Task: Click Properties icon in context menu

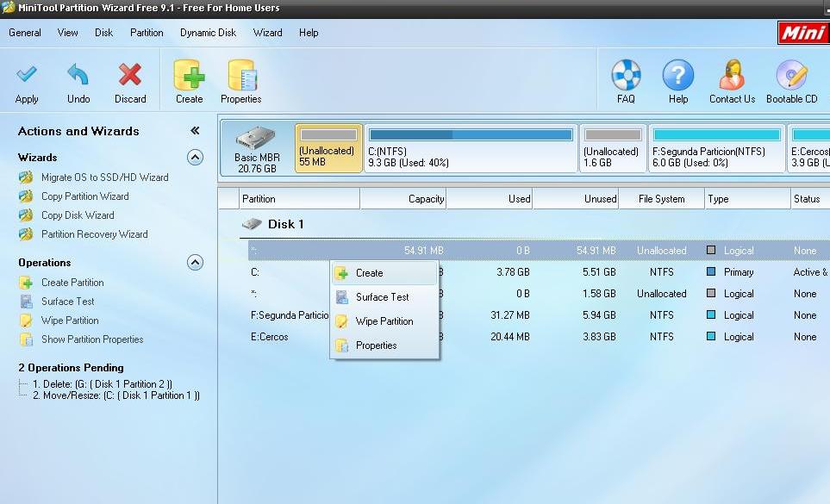Action: coord(342,345)
